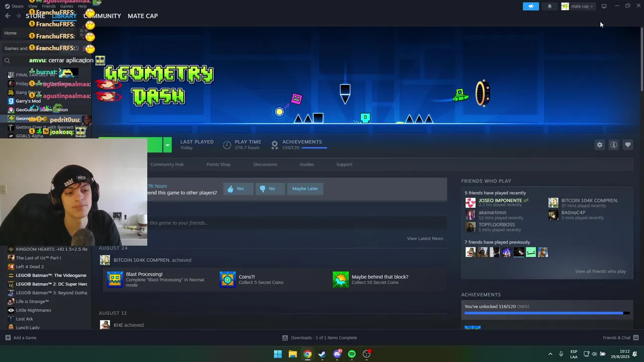Open TOPFLOORBOSS friend avatar

(470, 227)
